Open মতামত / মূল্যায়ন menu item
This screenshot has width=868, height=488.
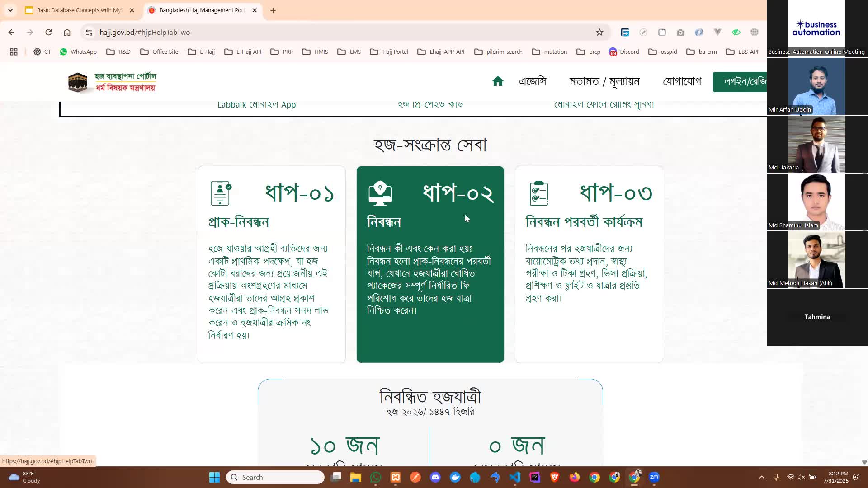coord(604,82)
